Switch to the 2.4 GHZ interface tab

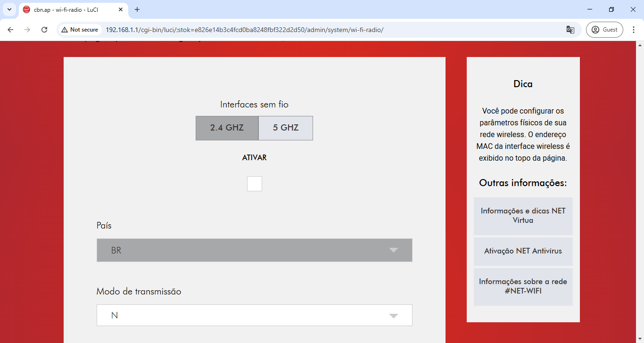pyautogui.click(x=227, y=128)
